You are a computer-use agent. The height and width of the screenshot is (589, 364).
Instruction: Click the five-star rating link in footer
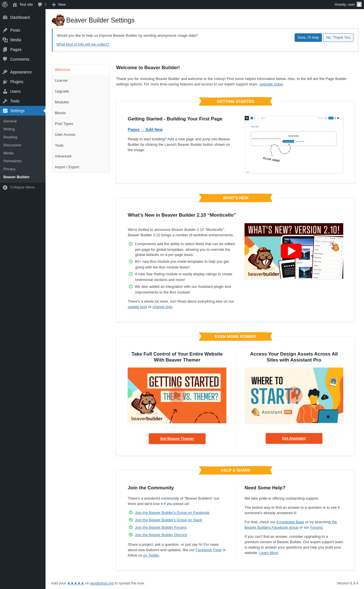click(76, 583)
